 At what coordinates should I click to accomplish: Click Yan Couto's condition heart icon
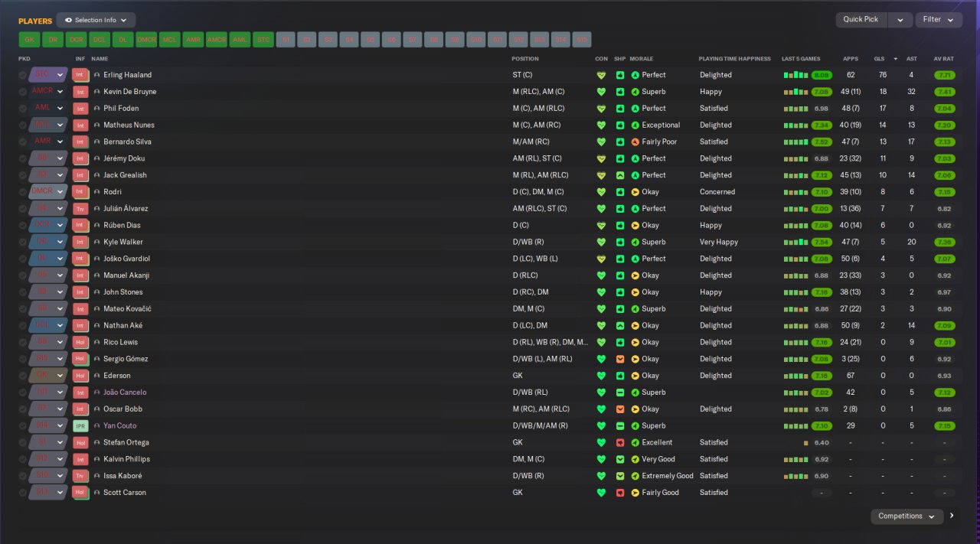point(601,426)
